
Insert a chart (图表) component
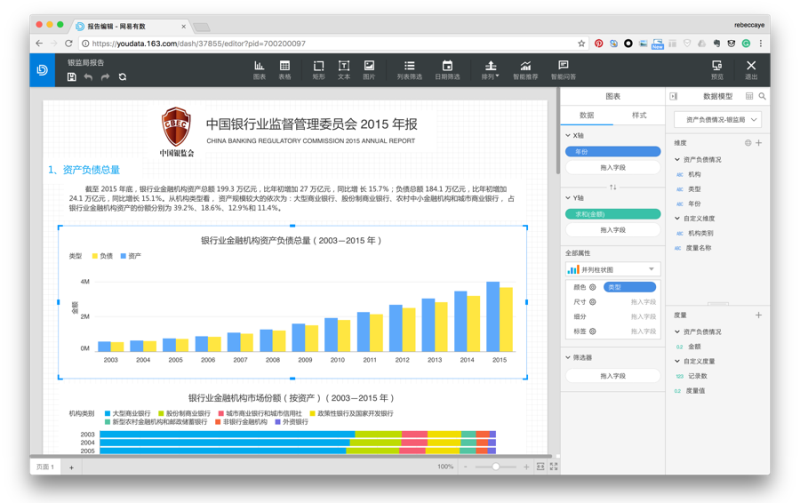click(x=259, y=70)
